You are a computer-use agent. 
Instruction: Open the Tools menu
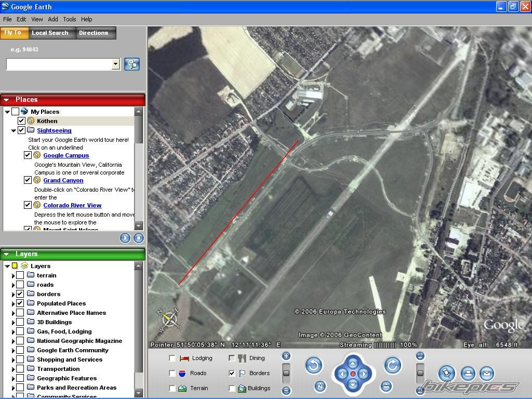pos(70,19)
